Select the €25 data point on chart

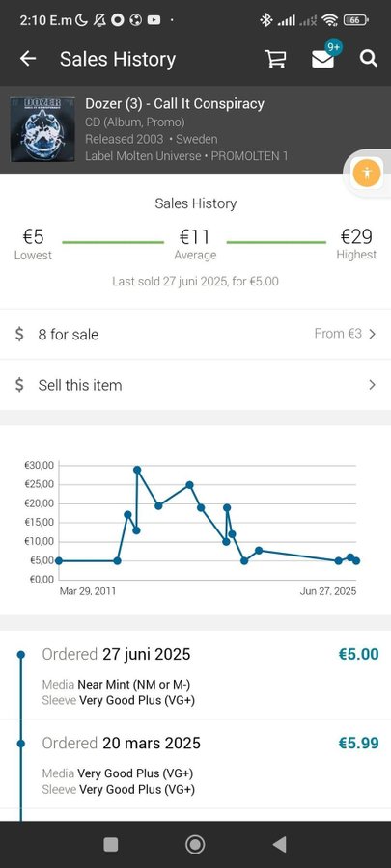click(x=189, y=485)
